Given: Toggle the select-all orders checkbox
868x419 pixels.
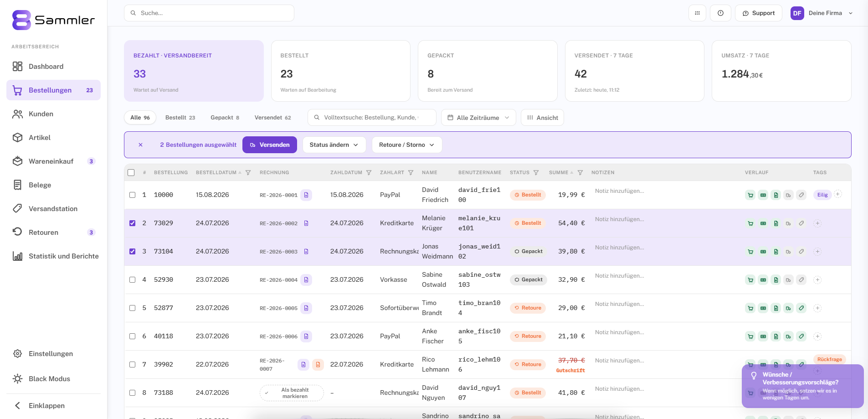Looking at the screenshot, I should pos(131,173).
